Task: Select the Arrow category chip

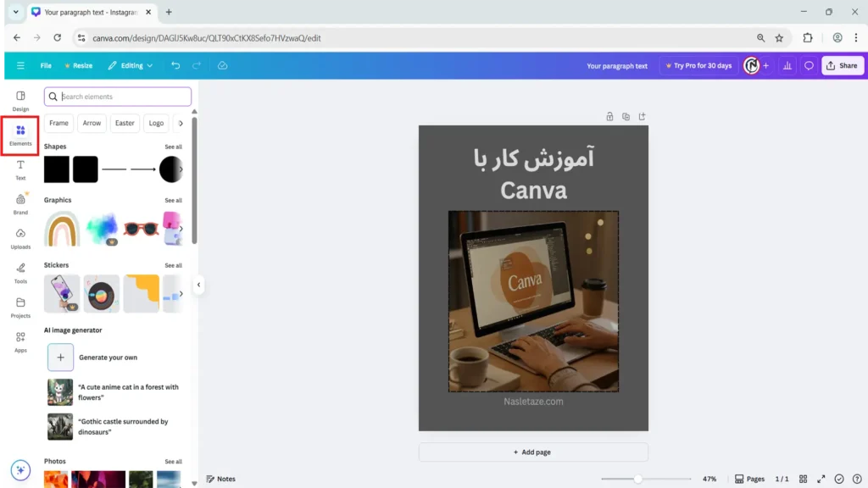Action: coord(92,123)
